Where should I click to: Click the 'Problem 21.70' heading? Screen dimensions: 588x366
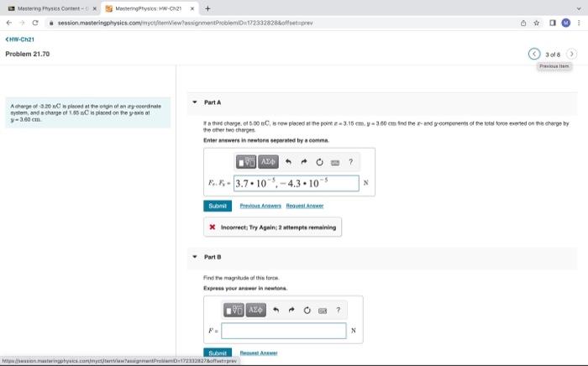coord(28,54)
